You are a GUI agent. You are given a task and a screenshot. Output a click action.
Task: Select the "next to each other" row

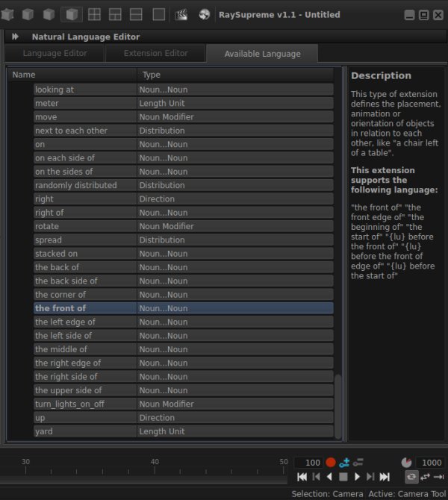[x=184, y=131]
